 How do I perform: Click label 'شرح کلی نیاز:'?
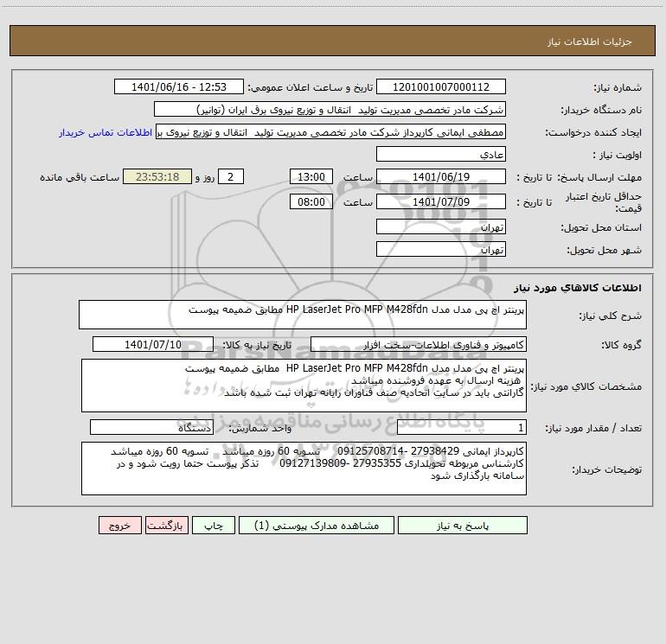(x=611, y=316)
